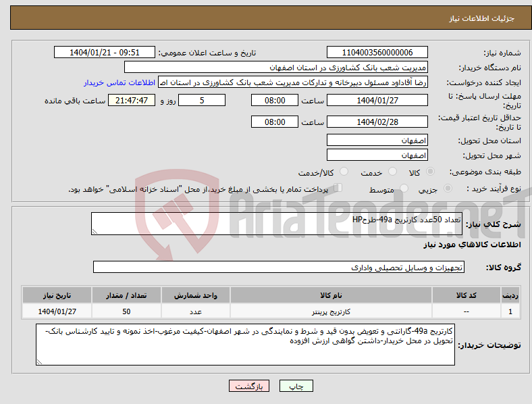
Task: Click the توضیحات خریدار label
Action: (x=489, y=345)
